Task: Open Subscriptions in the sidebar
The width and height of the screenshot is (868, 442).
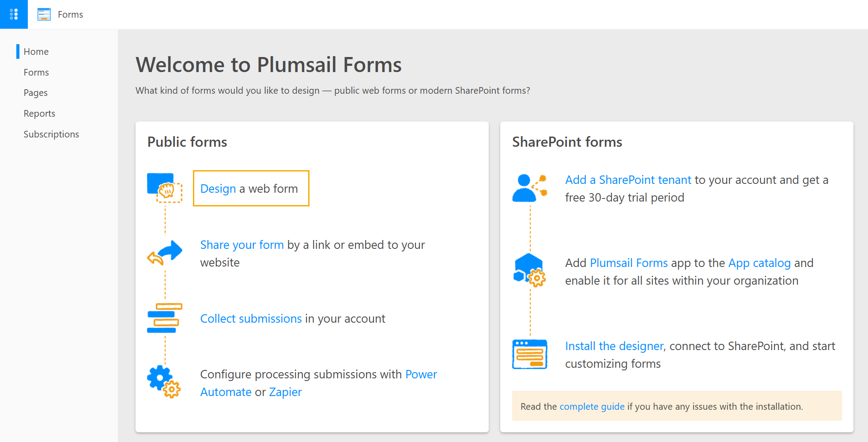Action: tap(51, 134)
